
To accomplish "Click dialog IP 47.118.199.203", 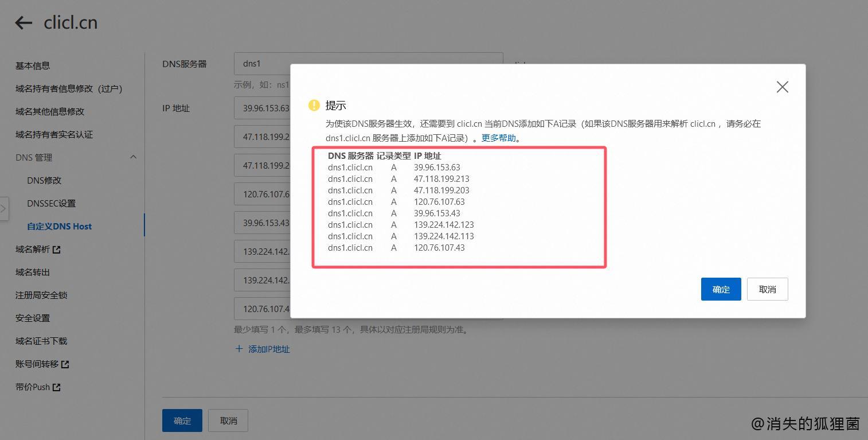I will pos(441,190).
